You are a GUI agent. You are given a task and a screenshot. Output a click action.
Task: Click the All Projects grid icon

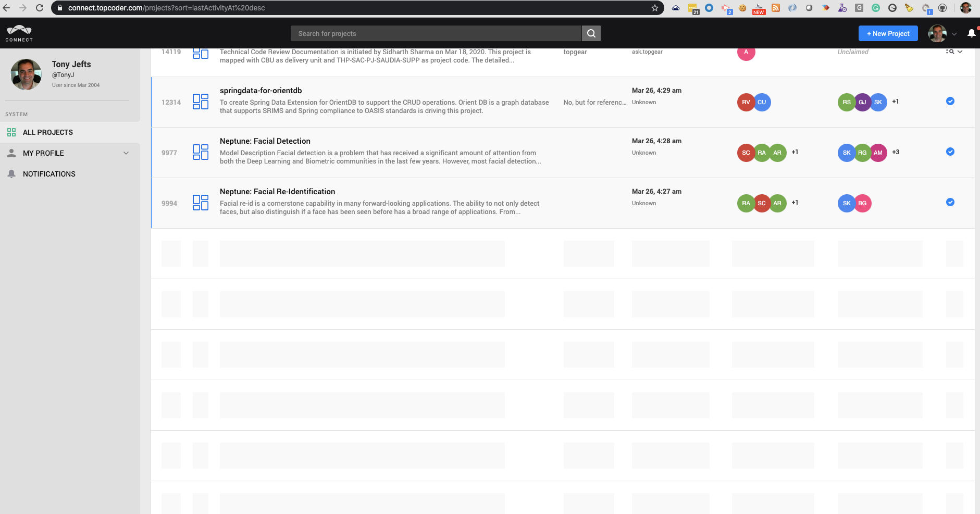(x=11, y=132)
